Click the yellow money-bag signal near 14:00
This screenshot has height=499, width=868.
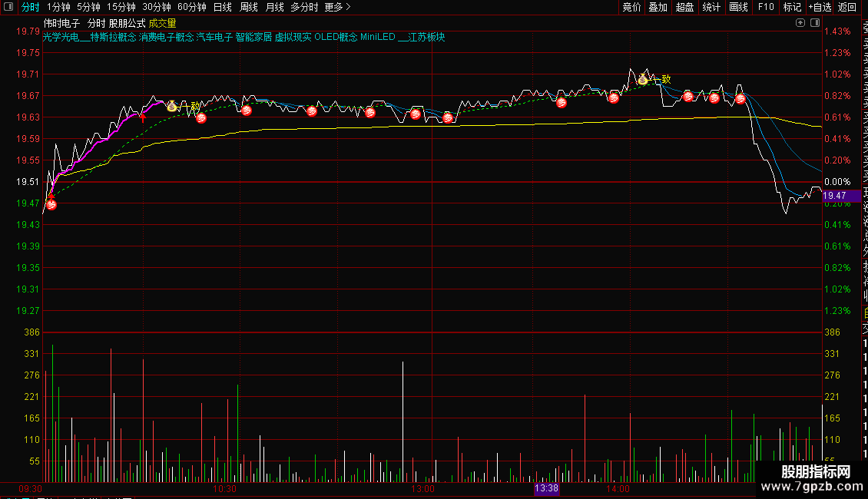pos(643,79)
